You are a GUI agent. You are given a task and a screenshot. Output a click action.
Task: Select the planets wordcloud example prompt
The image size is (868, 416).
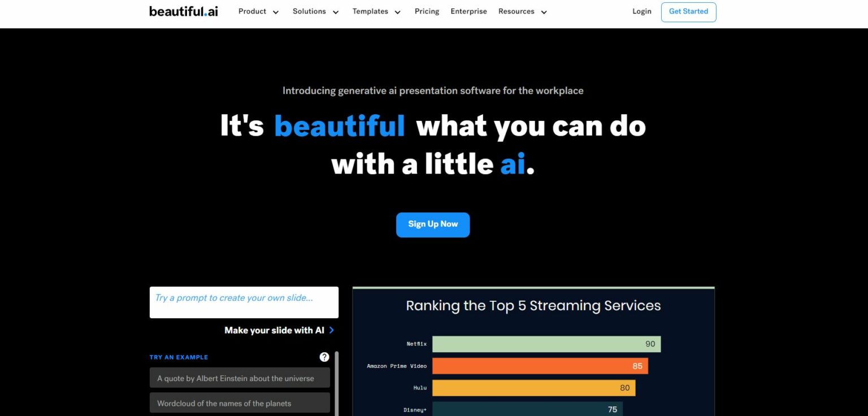(x=239, y=403)
